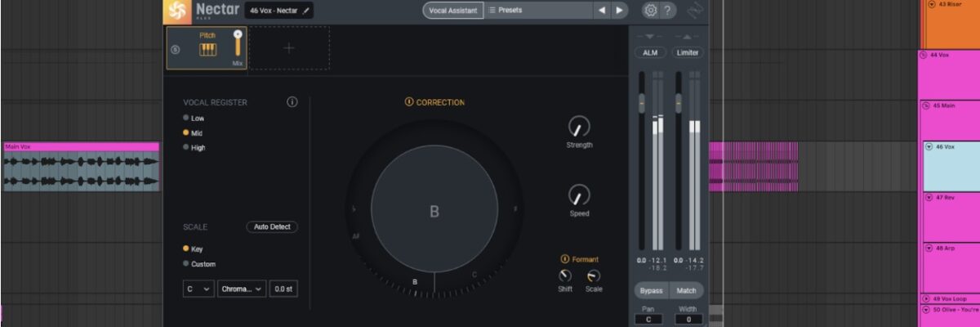The height and width of the screenshot is (327, 980).
Task: Go to previous preset arrow
Action: coord(602,11)
